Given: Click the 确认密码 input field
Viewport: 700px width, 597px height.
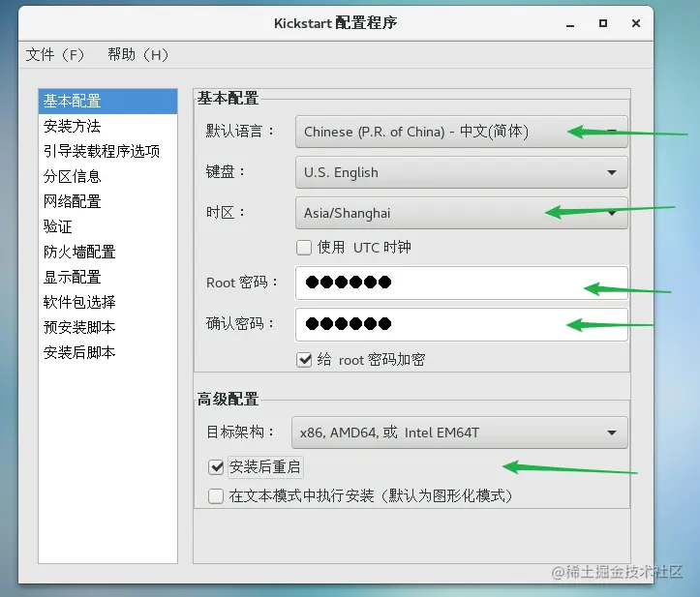Looking at the screenshot, I should point(461,324).
